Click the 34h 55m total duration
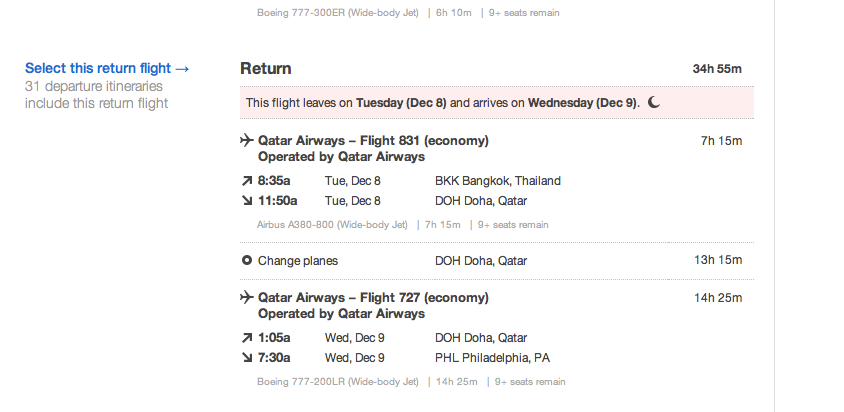The height and width of the screenshot is (412, 844). tap(717, 69)
